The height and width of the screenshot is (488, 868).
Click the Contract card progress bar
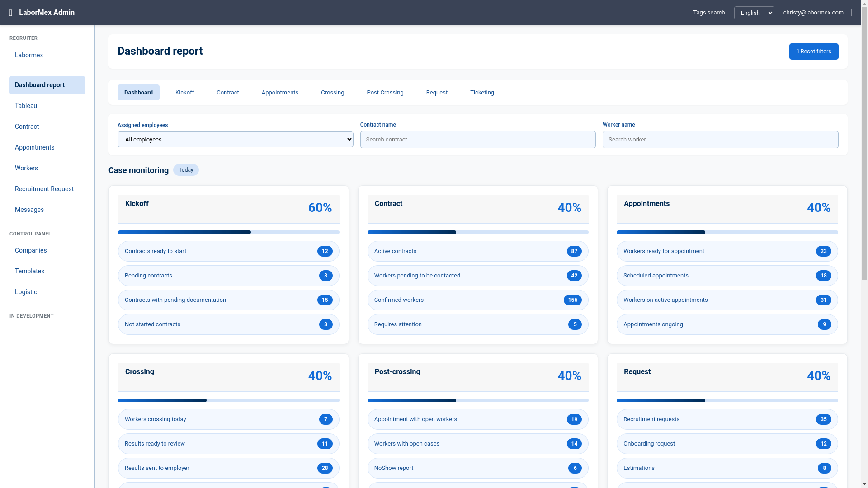click(478, 232)
